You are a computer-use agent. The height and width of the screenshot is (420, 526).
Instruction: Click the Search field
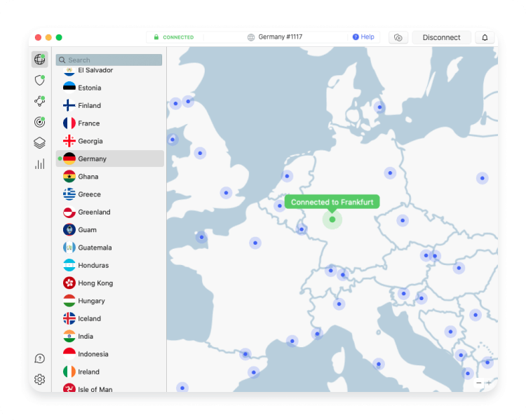coord(109,60)
